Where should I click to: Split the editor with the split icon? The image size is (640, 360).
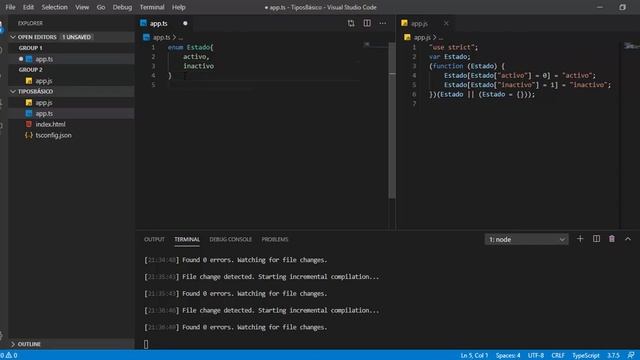point(367,23)
